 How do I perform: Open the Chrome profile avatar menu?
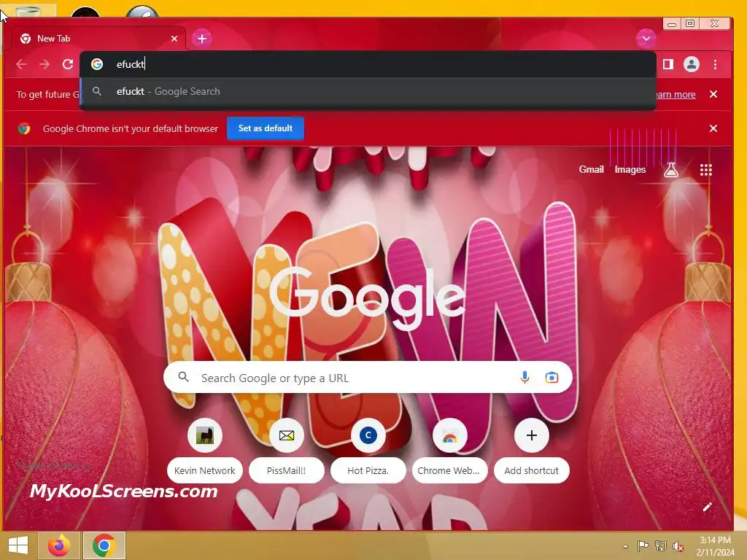[x=692, y=64]
